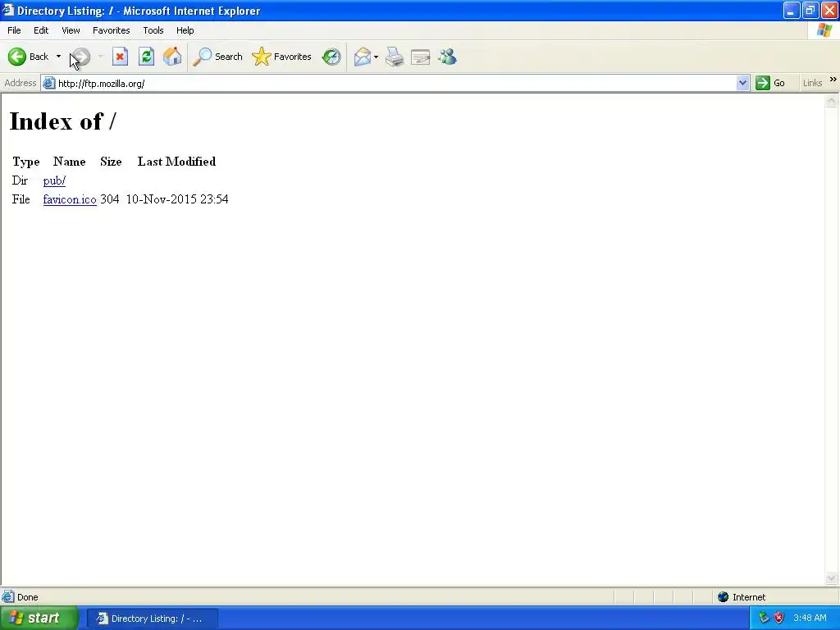Click the status bar page icon

coord(8,597)
